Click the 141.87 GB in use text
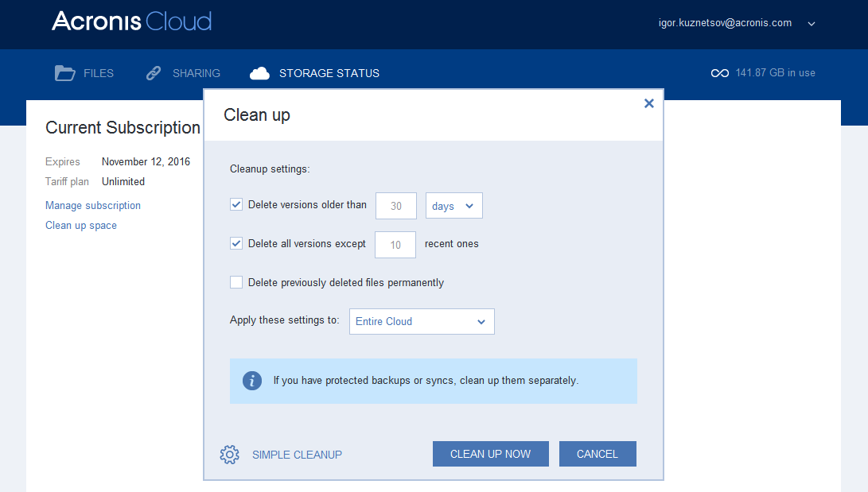The height and width of the screenshot is (492, 868). 775,72
